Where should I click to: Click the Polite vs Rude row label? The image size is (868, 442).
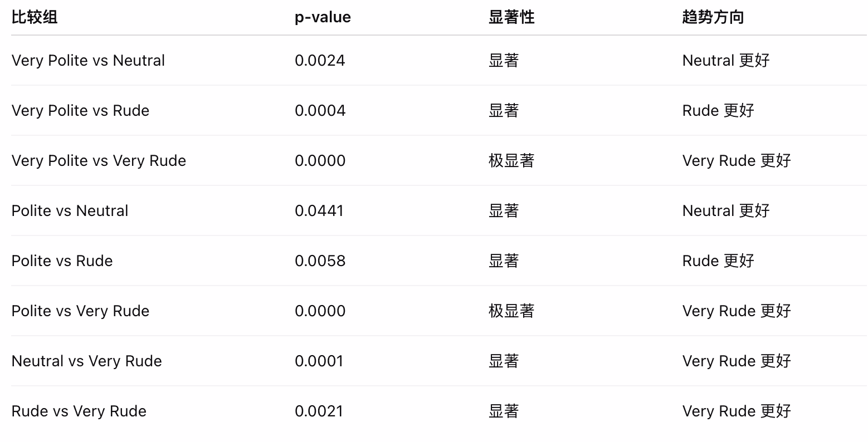click(62, 261)
